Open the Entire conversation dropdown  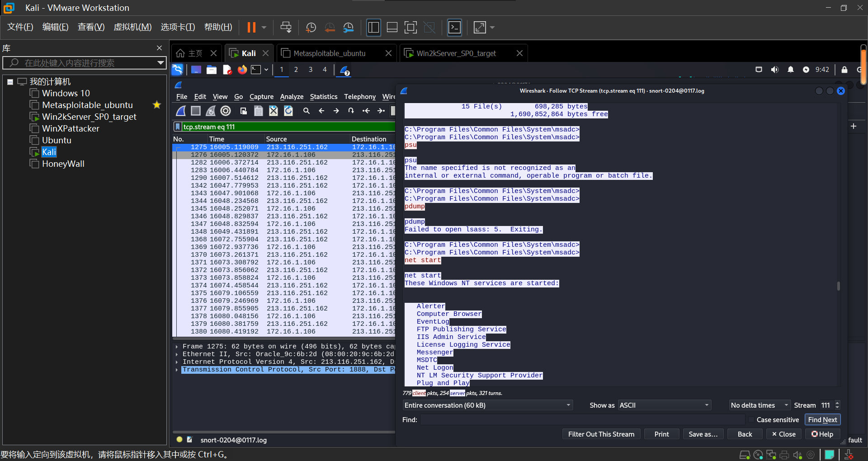pyautogui.click(x=487, y=405)
